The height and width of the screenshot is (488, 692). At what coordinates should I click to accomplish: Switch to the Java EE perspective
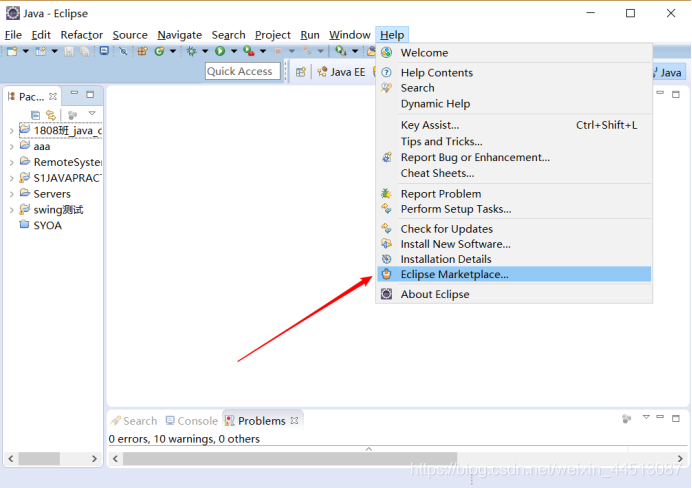click(342, 72)
